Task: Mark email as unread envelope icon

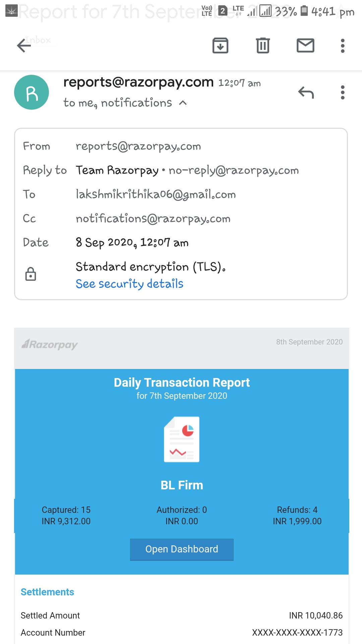Action: (x=305, y=46)
